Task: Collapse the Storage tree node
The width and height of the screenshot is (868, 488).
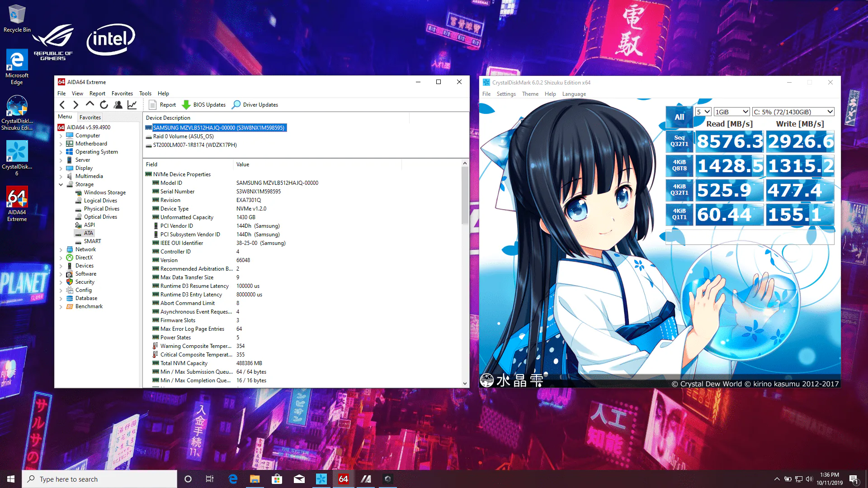Action: pyautogui.click(x=61, y=184)
